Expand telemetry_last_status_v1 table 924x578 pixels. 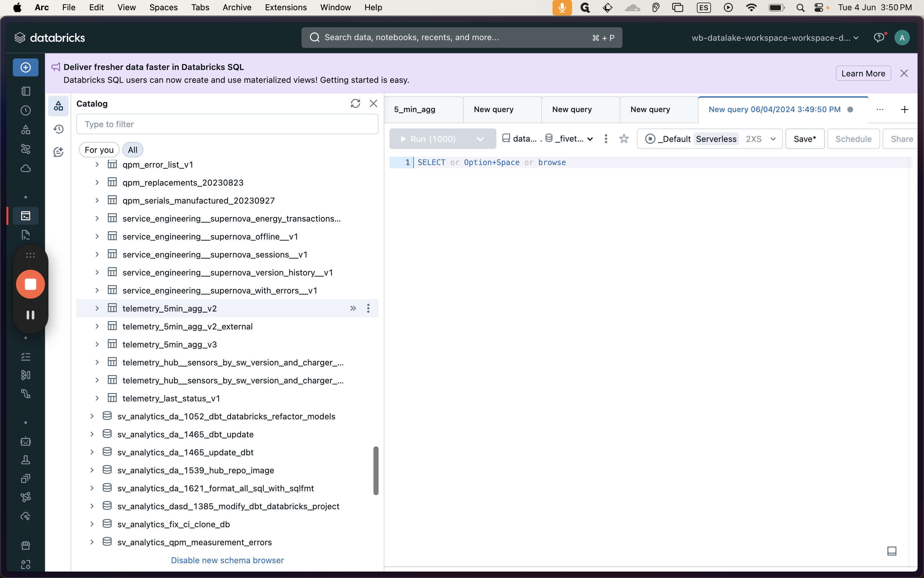(97, 398)
